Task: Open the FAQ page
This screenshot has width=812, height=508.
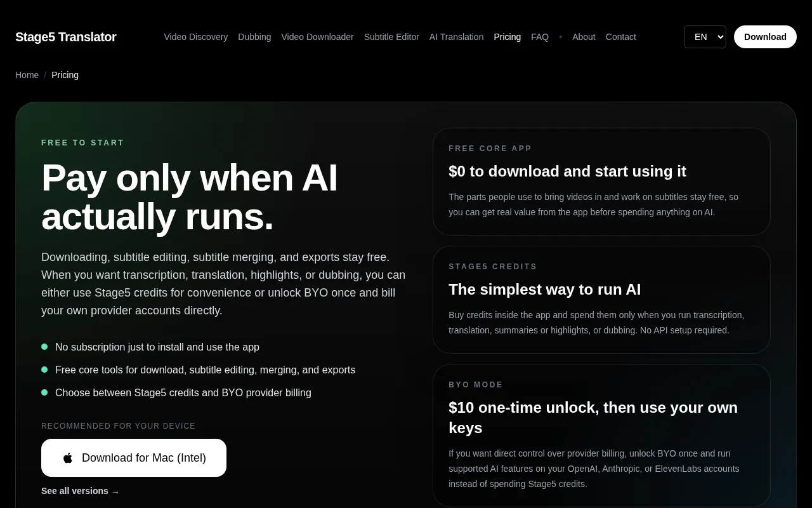Action: pos(540,37)
